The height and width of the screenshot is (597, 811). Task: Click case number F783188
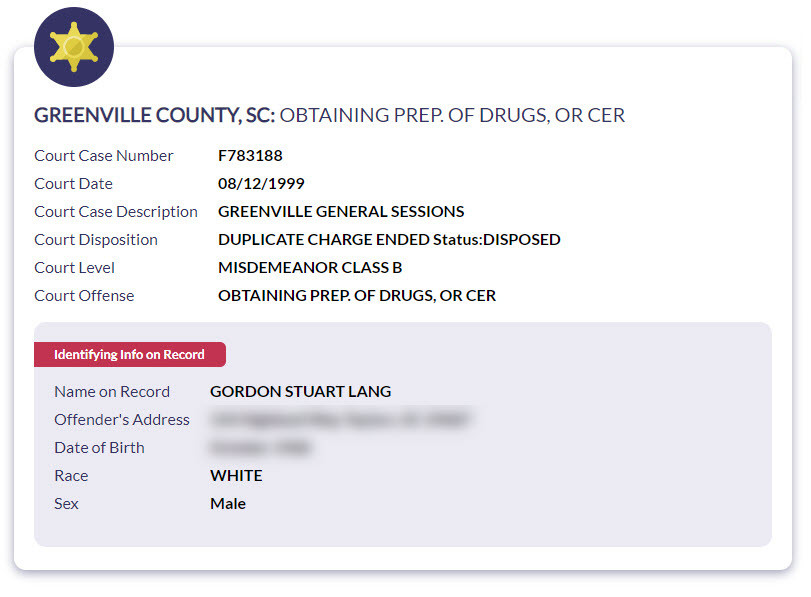point(250,156)
